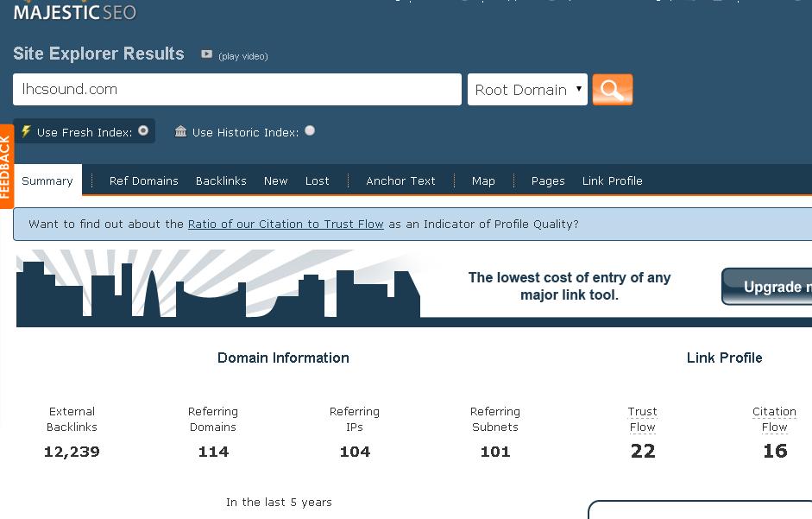Viewport: 812px width, 519px height.
Task: Click the Referring Subnets value 101
Action: [x=495, y=452]
